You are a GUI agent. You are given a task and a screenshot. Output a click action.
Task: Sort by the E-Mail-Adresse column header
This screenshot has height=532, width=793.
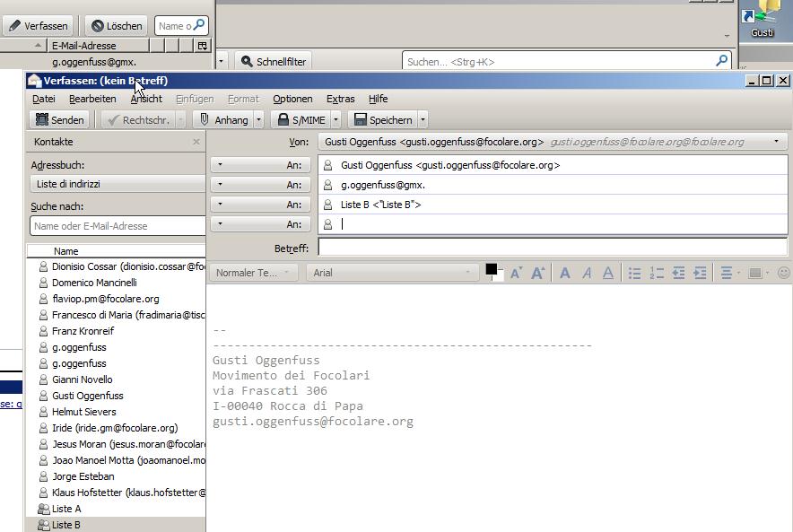[99, 46]
